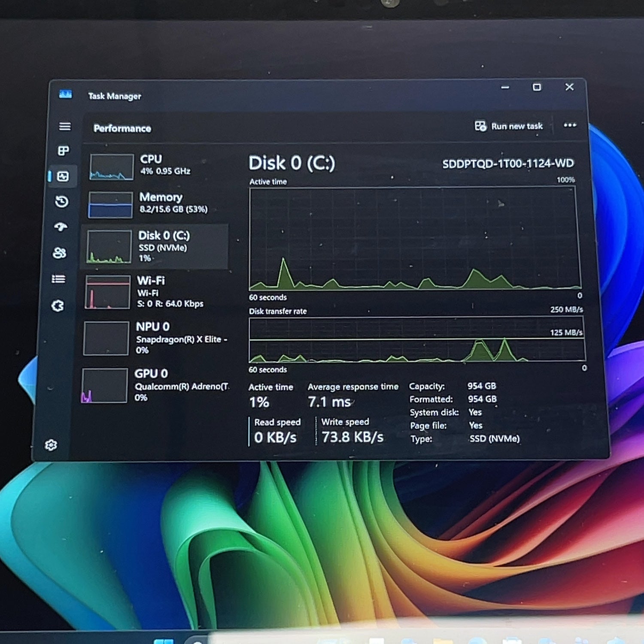The width and height of the screenshot is (644, 644).
Task: Click the System disk Yes value
Action: [475, 412]
